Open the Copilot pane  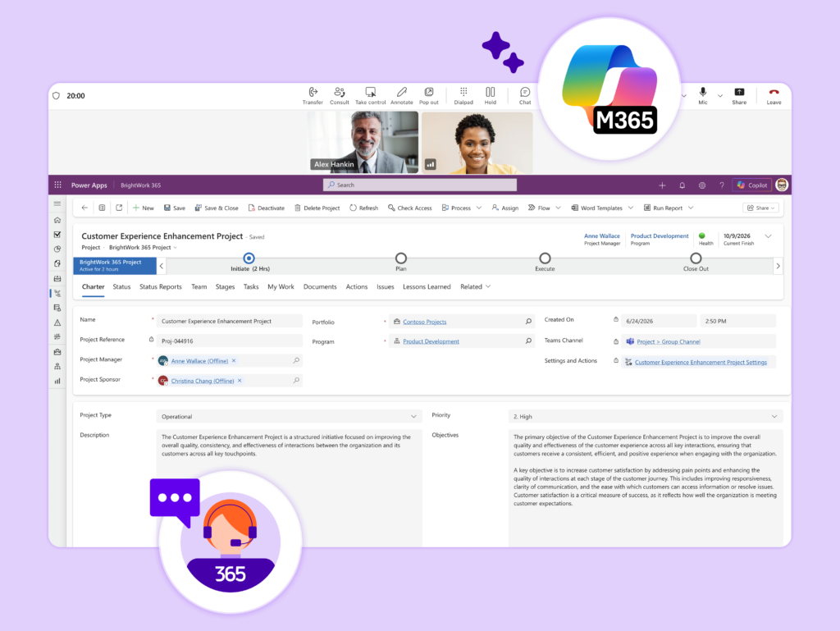[752, 185]
